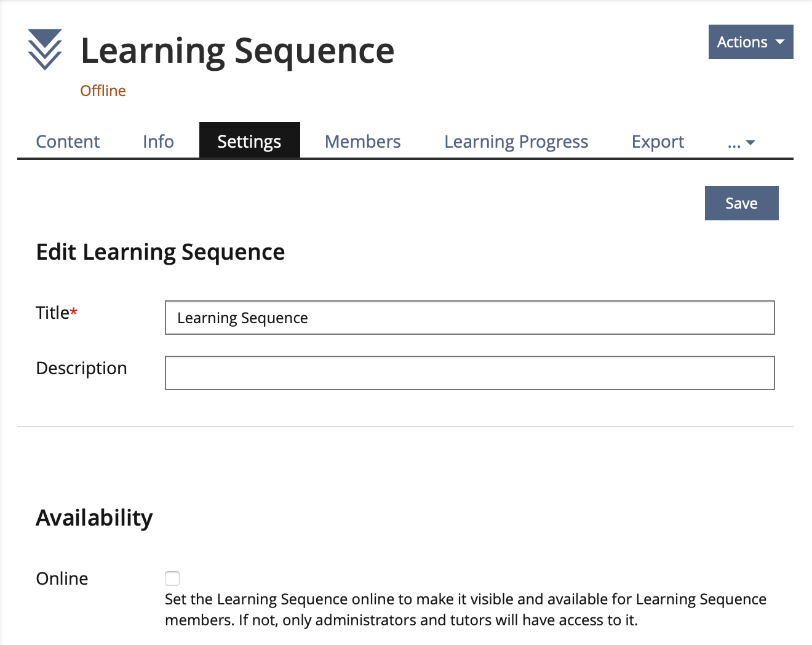812x645 pixels.
Task: Click the Description field label
Action: click(x=81, y=368)
